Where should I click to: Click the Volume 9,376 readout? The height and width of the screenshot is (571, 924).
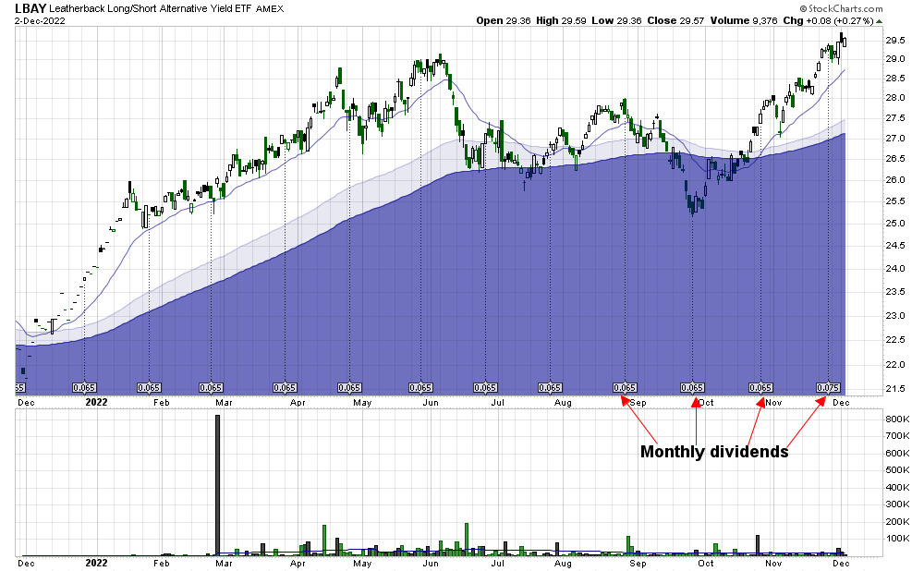point(744,20)
